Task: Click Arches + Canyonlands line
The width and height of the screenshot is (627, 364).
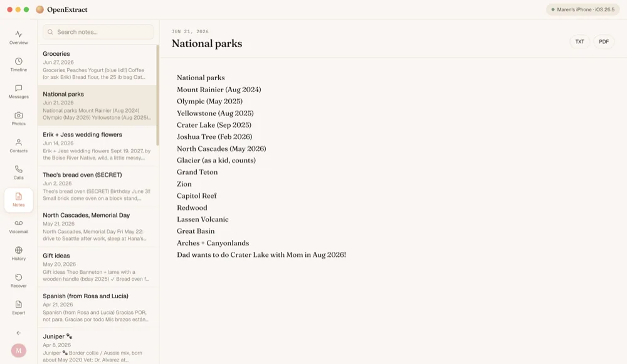Action: pos(213,243)
